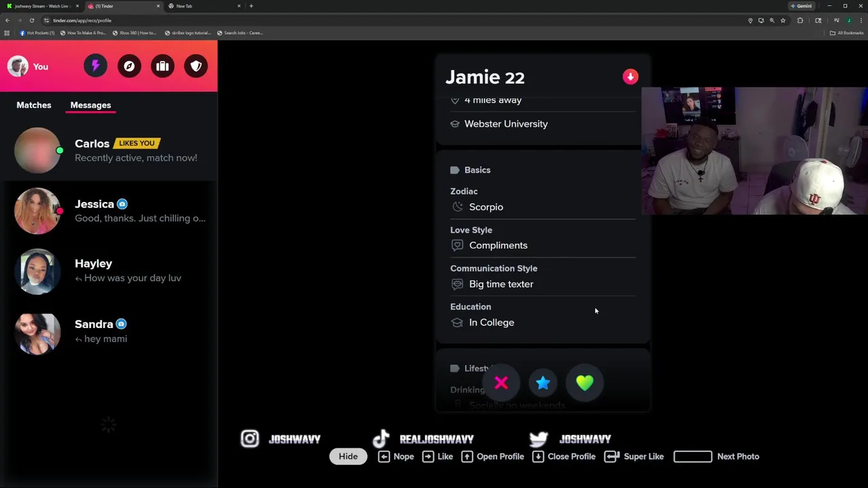Image resolution: width=868 pixels, height=488 pixels.
Task: Bookmark this page with star icon
Action: coord(783,20)
